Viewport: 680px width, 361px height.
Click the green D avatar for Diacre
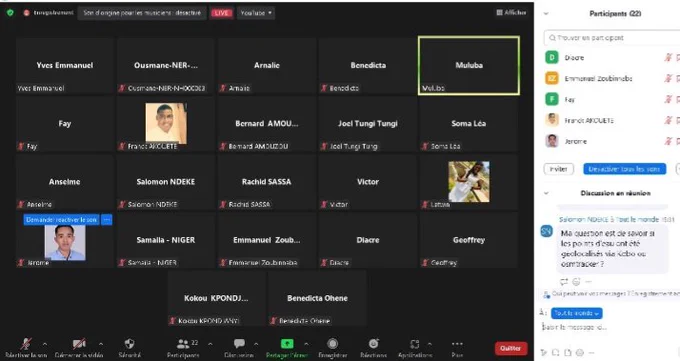point(552,57)
